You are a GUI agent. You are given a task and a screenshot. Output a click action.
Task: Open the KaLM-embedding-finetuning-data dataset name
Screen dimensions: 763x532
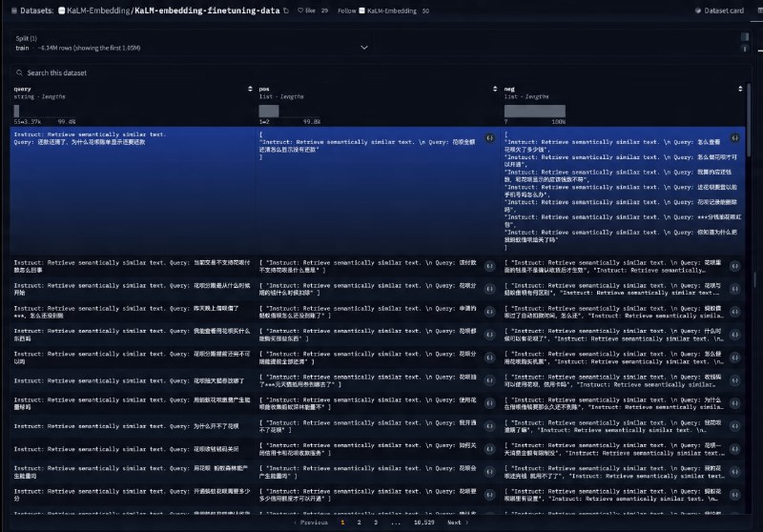coord(207,10)
